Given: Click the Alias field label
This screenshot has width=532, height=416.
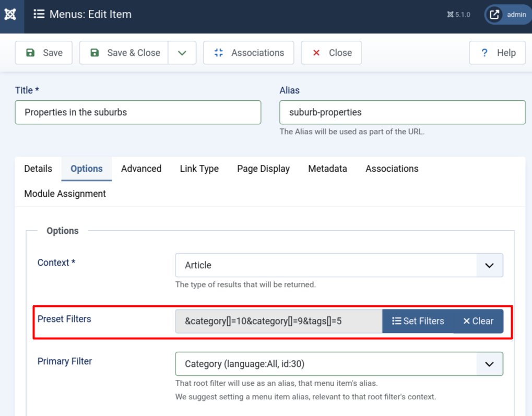Looking at the screenshot, I should [289, 90].
